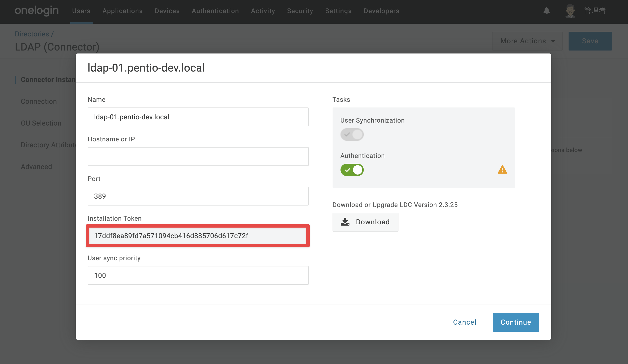Image resolution: width=628 pixels, height=364 pixels.
Task: Switch to the Connection sidebar tab
Action: tap(39, 102)
